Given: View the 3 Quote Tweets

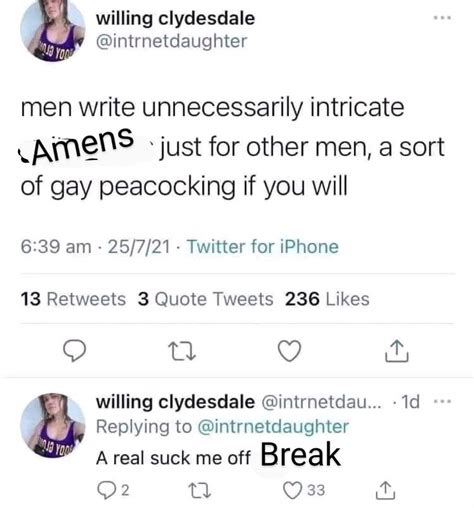Looking at the screenshot, I should (205, 299).
